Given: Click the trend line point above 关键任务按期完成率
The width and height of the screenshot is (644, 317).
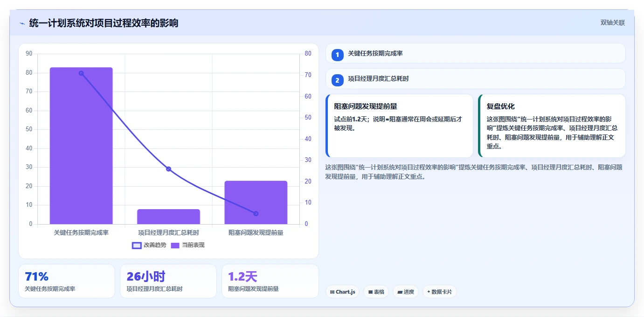Looking at the screenshot, I should coord(81,73).
